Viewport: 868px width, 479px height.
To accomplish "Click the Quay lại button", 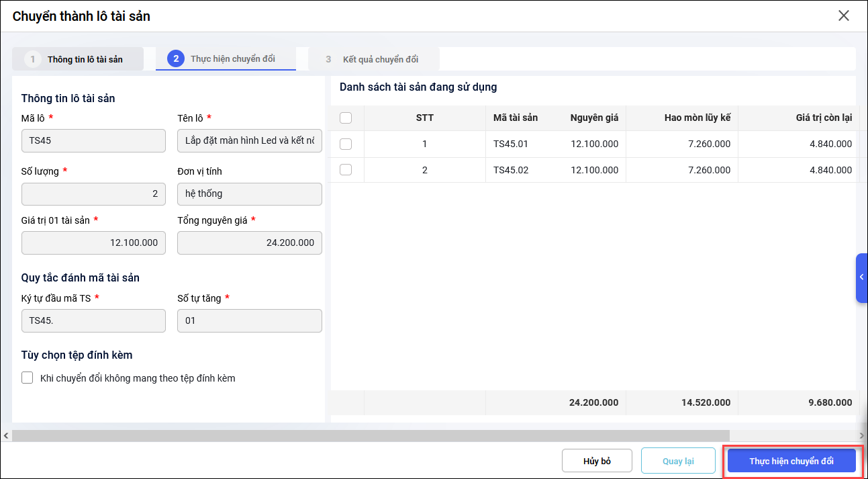I will click(x=678, y=462).
